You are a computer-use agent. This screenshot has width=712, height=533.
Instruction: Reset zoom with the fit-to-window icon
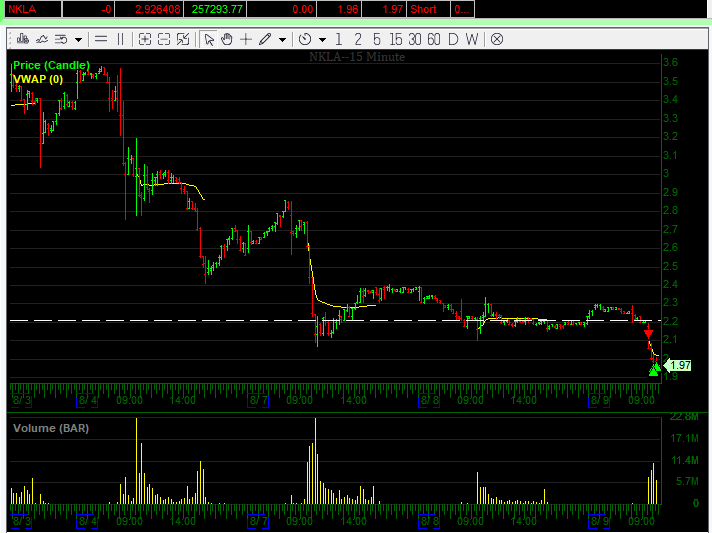pyautogui.click(x=183, y=39)
